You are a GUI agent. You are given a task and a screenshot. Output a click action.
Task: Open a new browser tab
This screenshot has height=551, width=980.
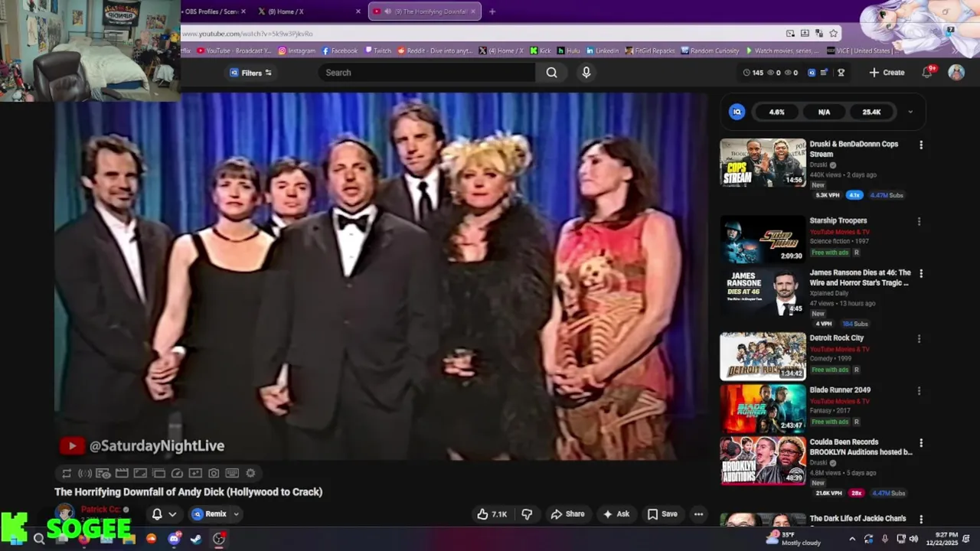[x=492, y=11]
